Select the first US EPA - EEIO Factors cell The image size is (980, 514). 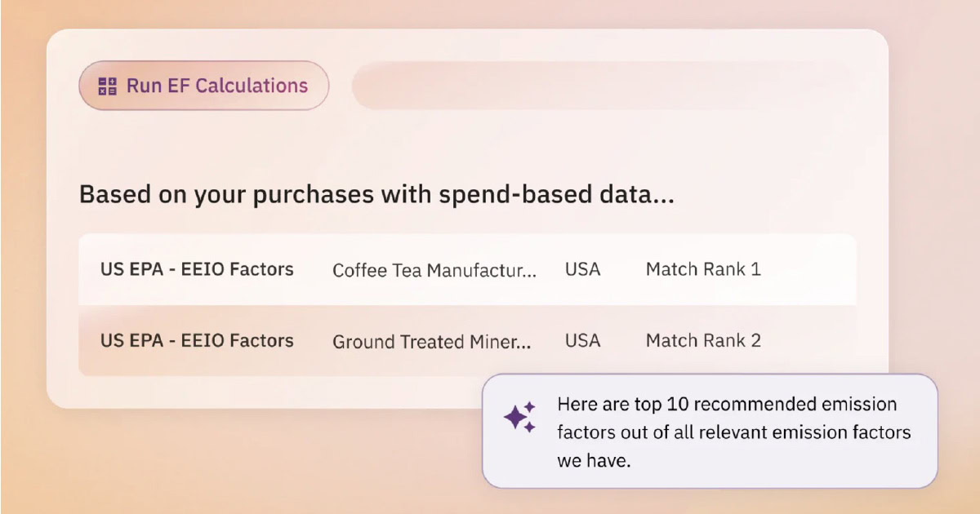(197, 269)
